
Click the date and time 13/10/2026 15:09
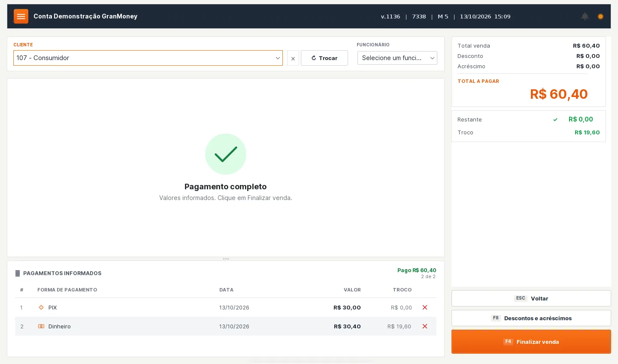pos(485,17)
